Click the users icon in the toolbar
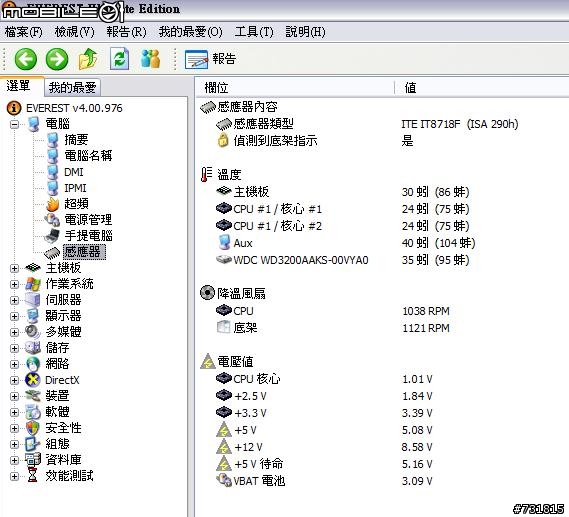 [x=150, y=59]
